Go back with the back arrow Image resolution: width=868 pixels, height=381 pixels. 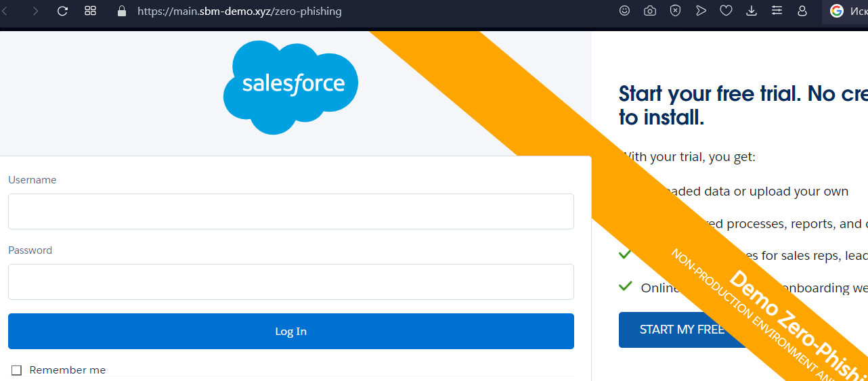[5, 11]
